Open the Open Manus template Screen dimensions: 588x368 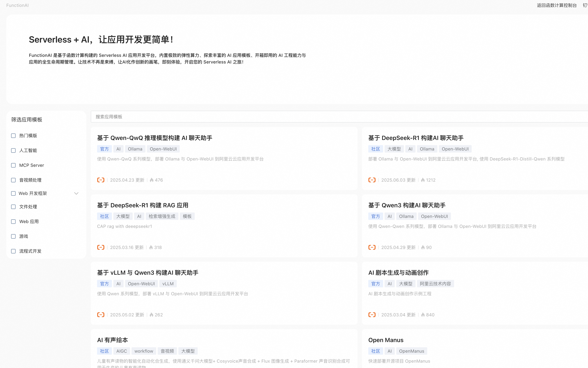(386, 340)
